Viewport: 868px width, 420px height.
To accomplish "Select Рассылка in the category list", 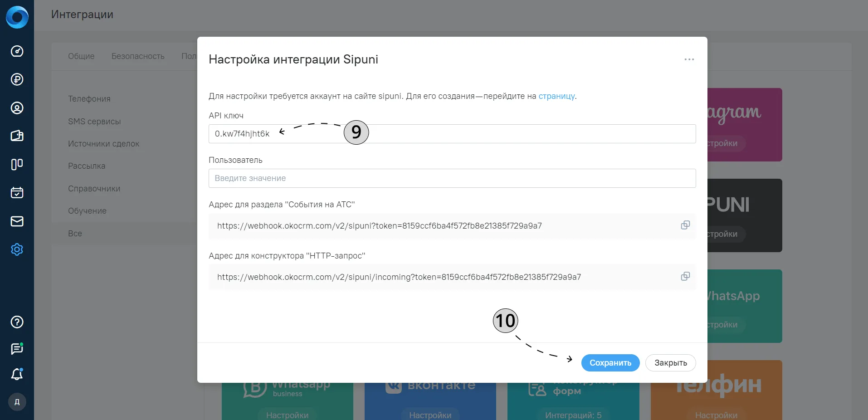I will tap(87, 166).
